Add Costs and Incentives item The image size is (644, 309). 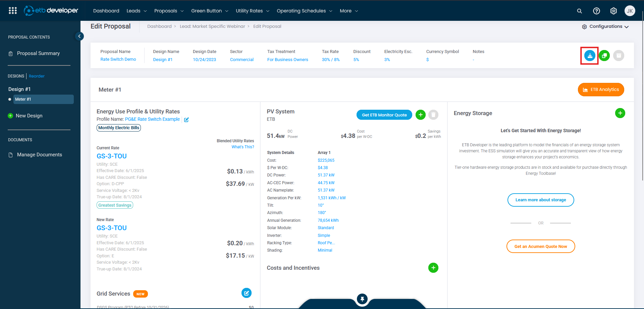[433, 268]
